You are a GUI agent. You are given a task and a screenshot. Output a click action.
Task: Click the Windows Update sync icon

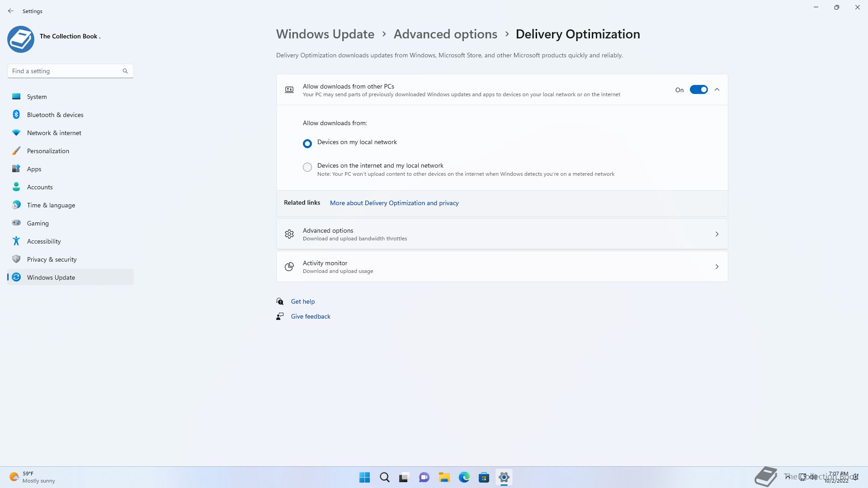(x=16, y=277)
